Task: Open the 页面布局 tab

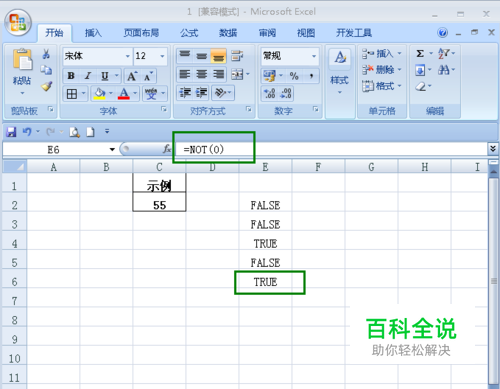Action: point(141,33)
